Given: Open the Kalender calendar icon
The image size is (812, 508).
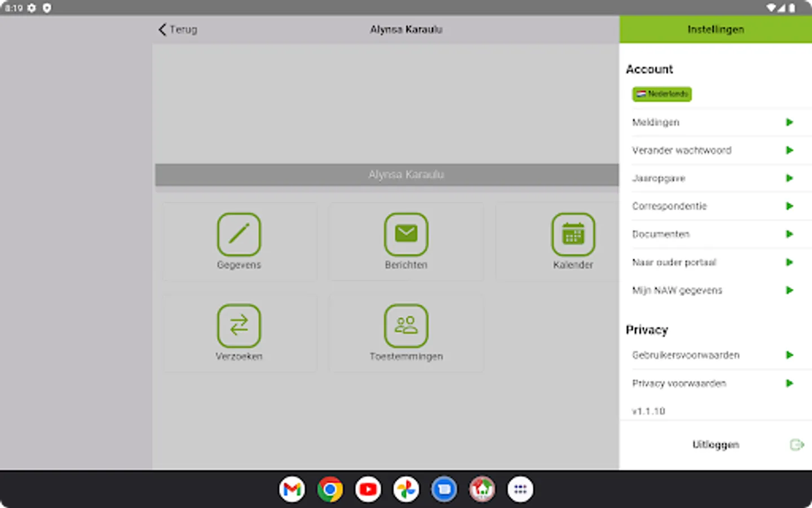Looking at the screenshot, I should coord(573,234).
